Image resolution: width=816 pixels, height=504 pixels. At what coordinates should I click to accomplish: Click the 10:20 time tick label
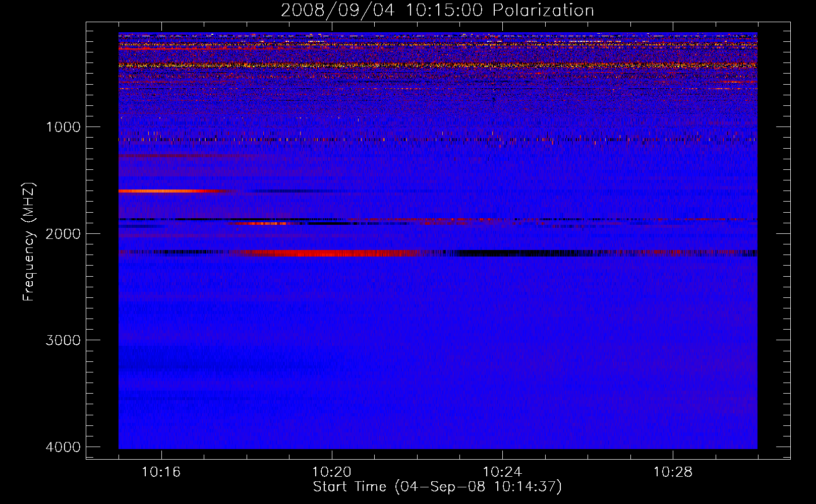coord(332,472)
